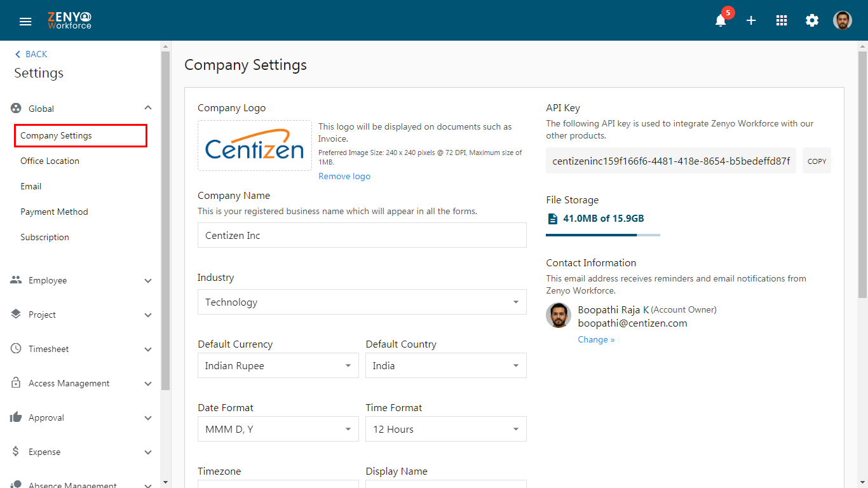This screenshot has height=488, width=868.
Task: Open the user profile avatar menu
Action: (843, 20)
